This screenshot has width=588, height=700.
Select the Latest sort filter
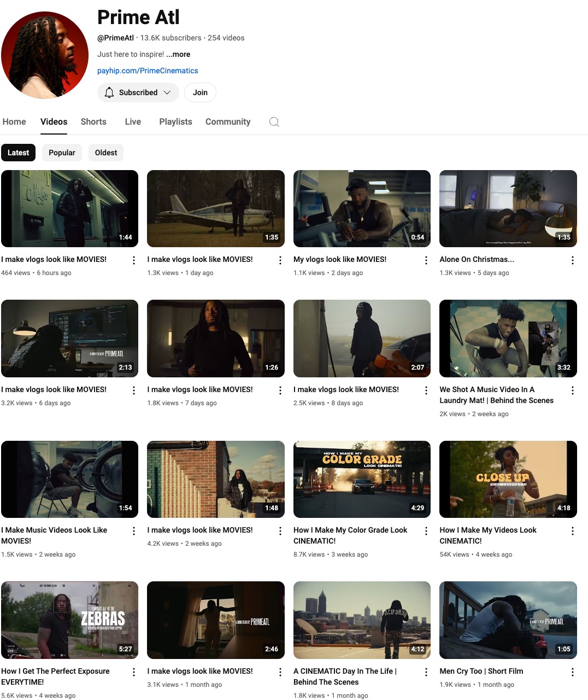pos(18,153)
